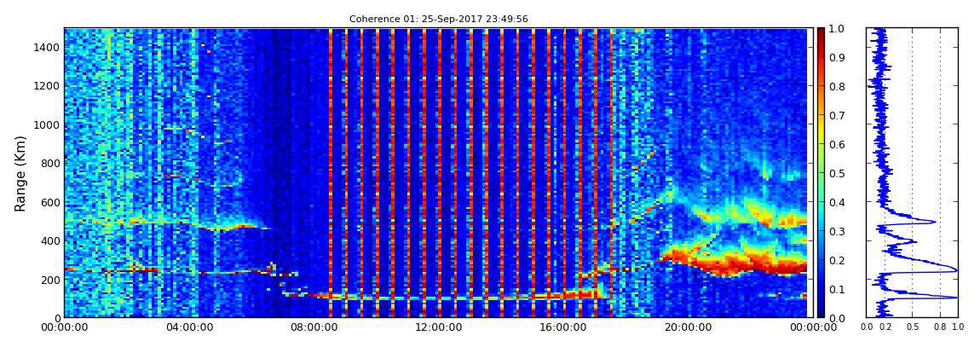Click the colorbar 0.9 label

[x=837, y=57]
